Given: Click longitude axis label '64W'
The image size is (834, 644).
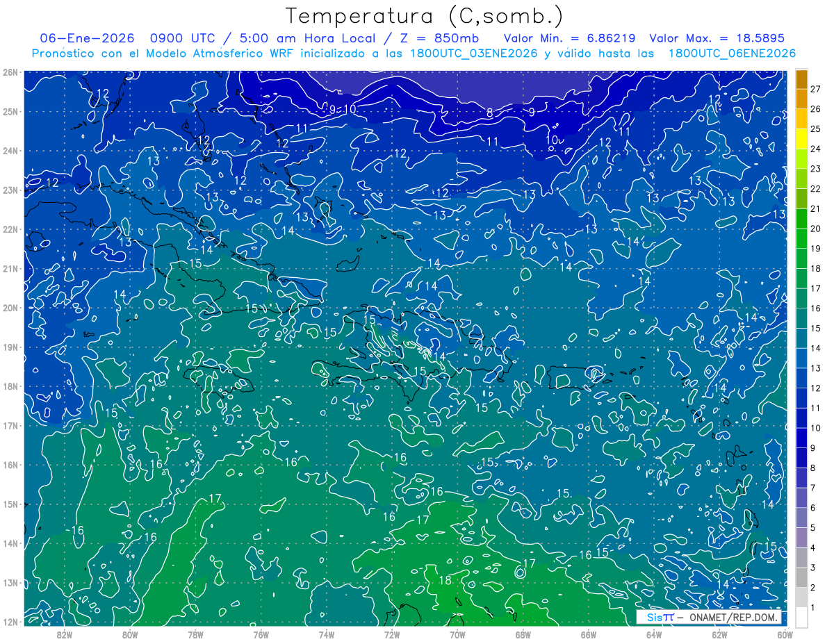Looking at the screenshot, I should pos(654,634).
